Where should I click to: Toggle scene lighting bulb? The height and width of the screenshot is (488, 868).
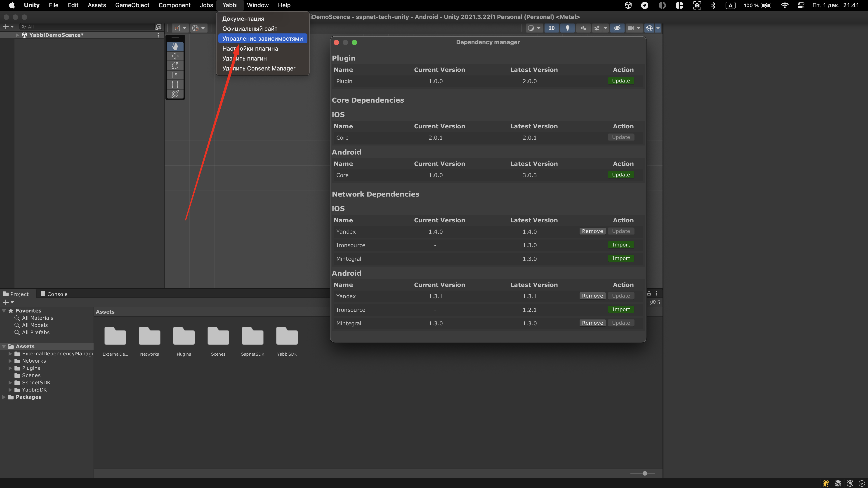pyautogui.click(x=567, y=28)
